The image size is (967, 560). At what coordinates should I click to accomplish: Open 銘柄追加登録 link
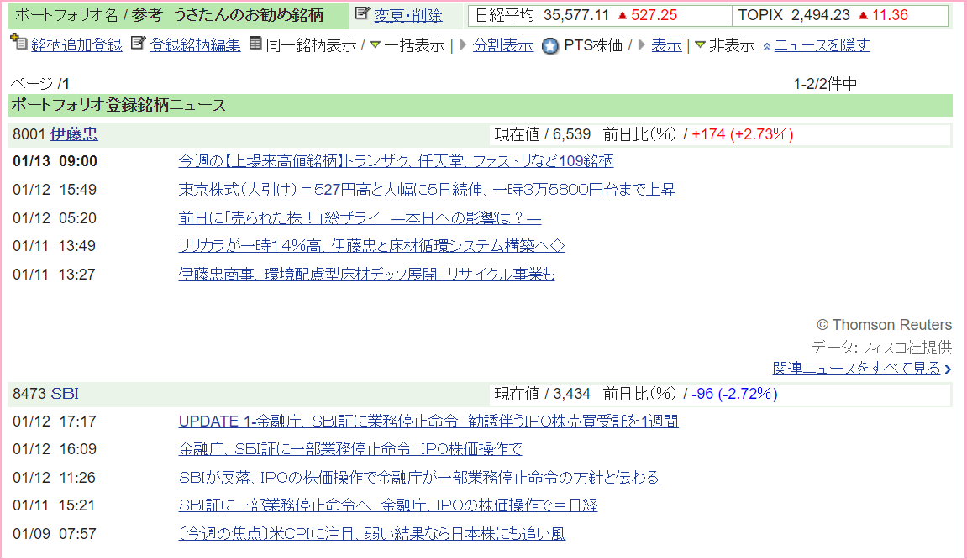pos(76,45)
